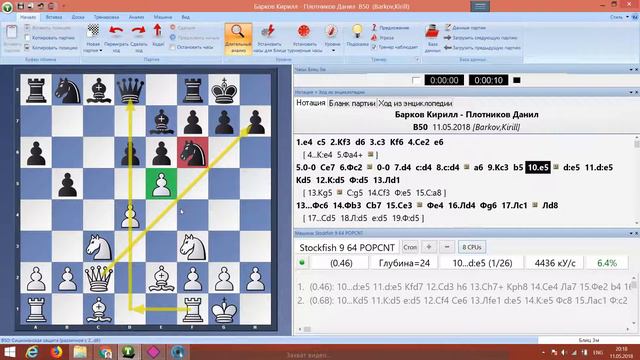Expand the Trainer group dialog launcher
Viewport: 640px width, 360px height.
tap(418, 60)
